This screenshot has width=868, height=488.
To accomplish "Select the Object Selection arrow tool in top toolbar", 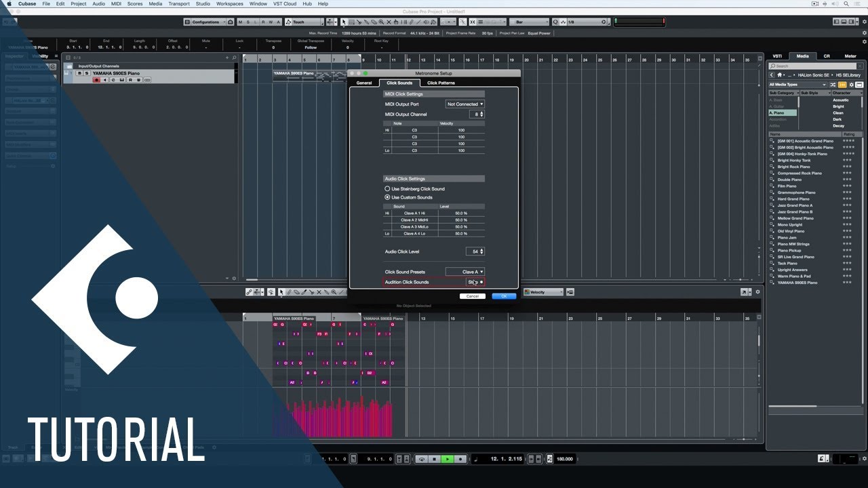I will (343, 22).
